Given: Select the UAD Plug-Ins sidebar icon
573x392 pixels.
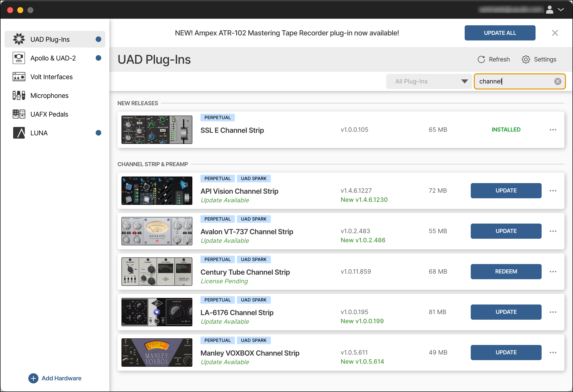Looking at the screenshot, I should (19, 39).
